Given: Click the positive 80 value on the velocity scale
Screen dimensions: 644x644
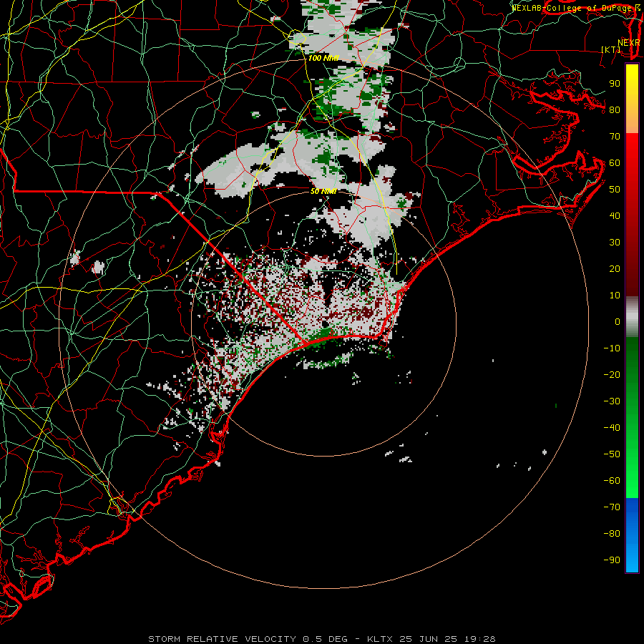Looking at the screenshot, I should click(x=615, y=109).
